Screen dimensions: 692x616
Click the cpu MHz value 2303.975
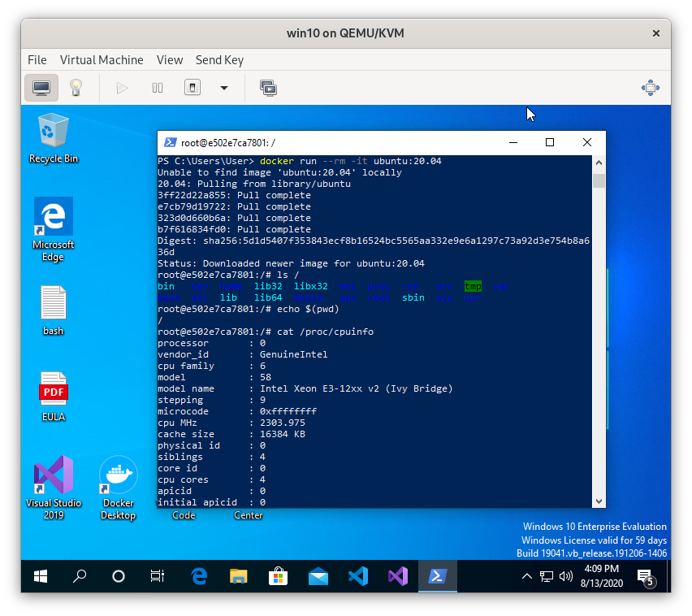[x=283, y=423]
